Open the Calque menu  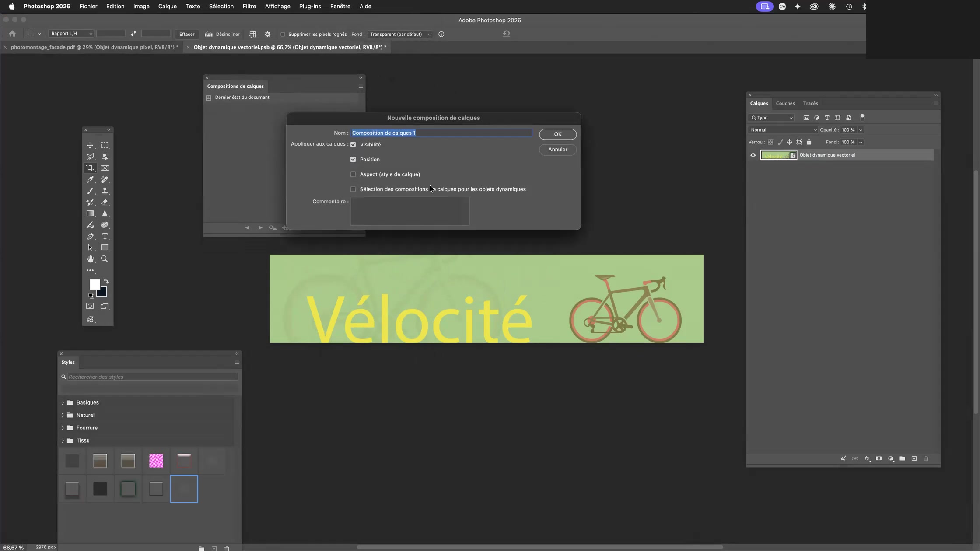(167, 7)
